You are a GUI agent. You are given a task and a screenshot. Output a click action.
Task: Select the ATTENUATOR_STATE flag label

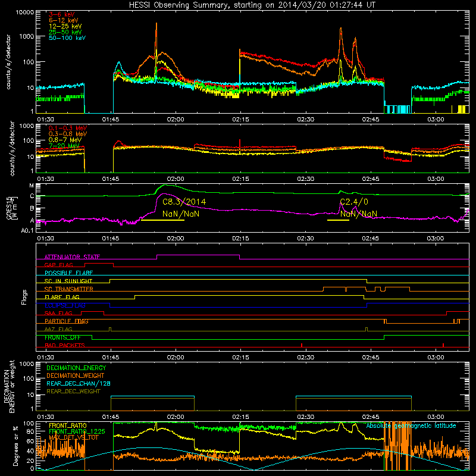tap(72, 257)
